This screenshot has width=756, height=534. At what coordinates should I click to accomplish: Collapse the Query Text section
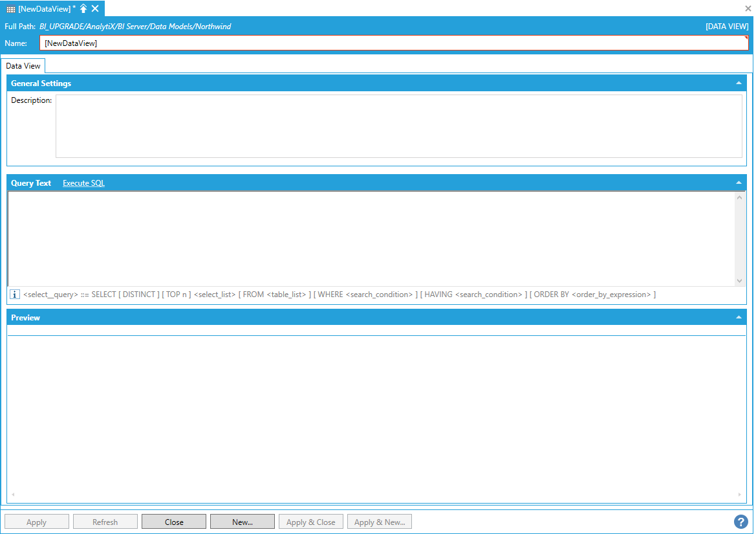tap(739, 183)
